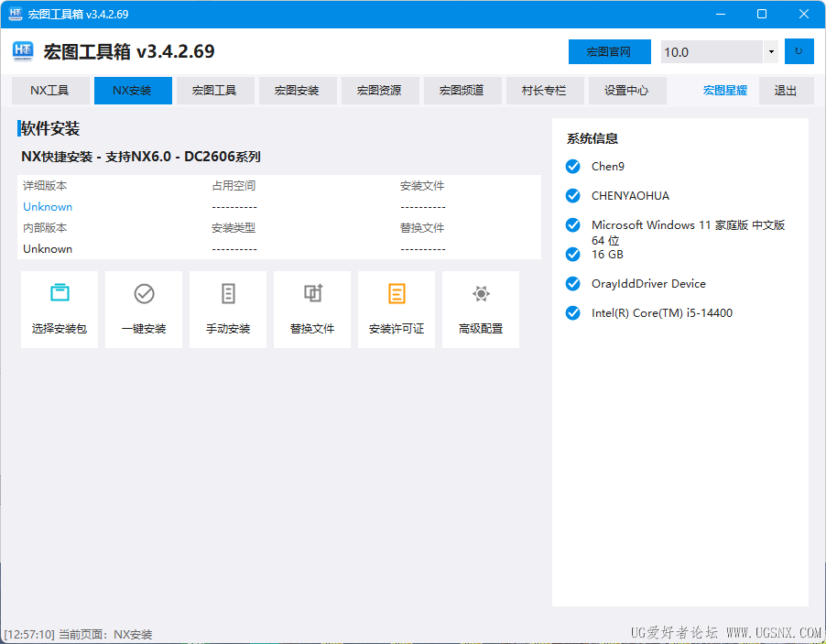826x644 pixels.
Task: Switch to the 宏图频道 tab
Action: click(x=462, y=91)
